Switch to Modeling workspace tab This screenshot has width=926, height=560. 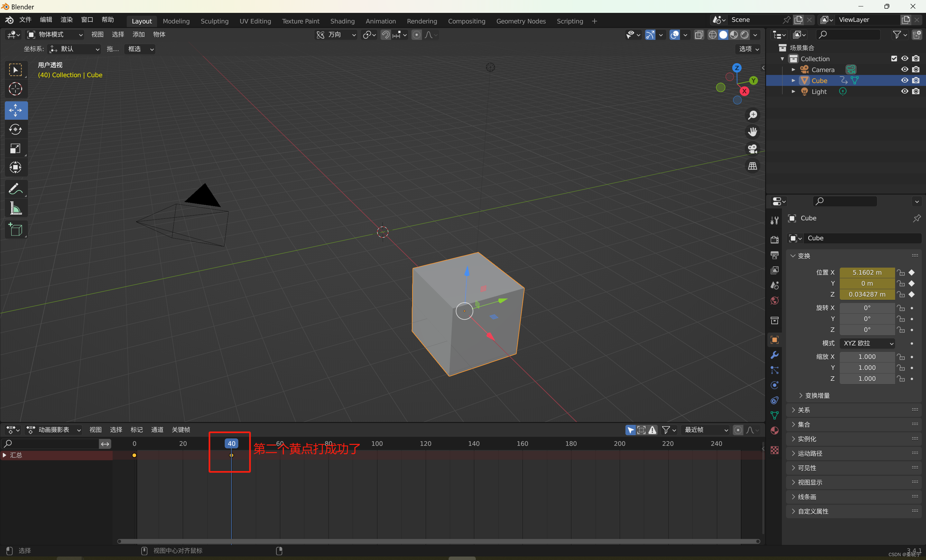175,20
